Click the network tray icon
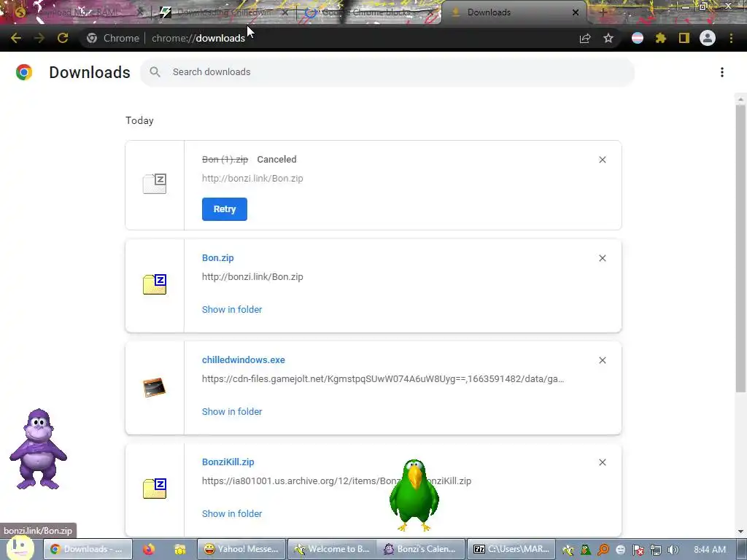 pos(656,550)
